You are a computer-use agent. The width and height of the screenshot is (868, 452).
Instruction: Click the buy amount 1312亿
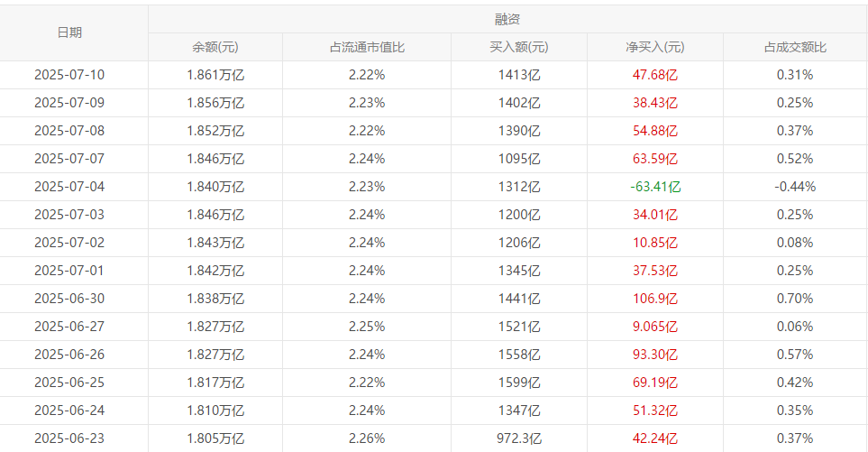(519, 187)
